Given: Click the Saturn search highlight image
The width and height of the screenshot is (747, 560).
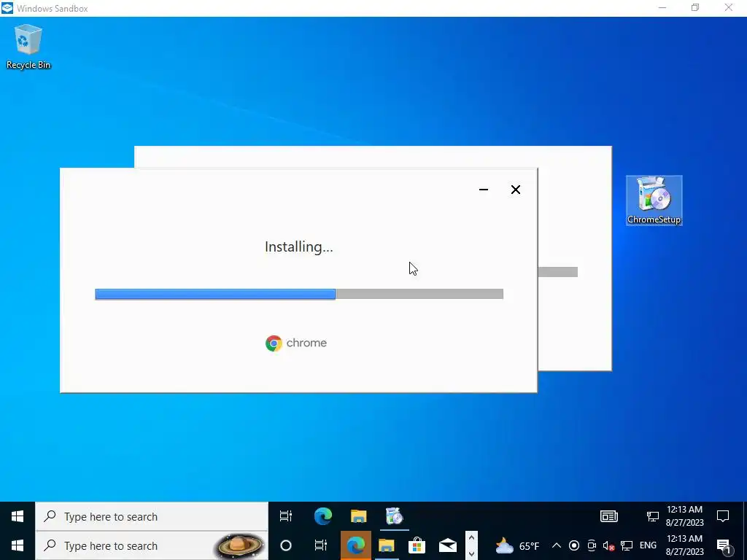Looking at the screenshot, I should (x=239, y=545).
